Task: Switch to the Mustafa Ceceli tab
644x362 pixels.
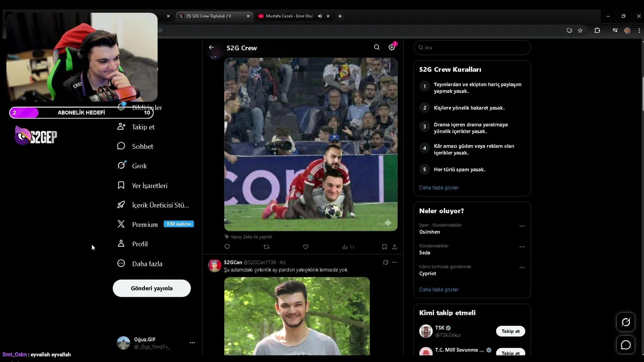Action: click(294, 16)
